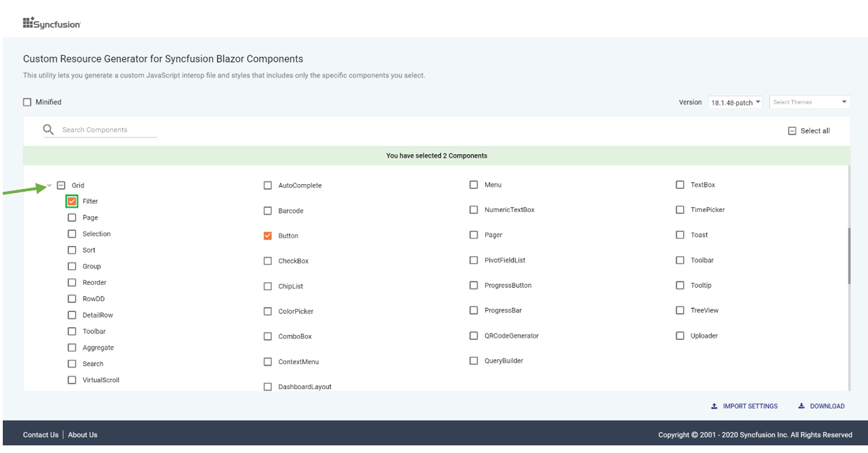Select the VirtualScroll item under Grid

coord(101,380)
